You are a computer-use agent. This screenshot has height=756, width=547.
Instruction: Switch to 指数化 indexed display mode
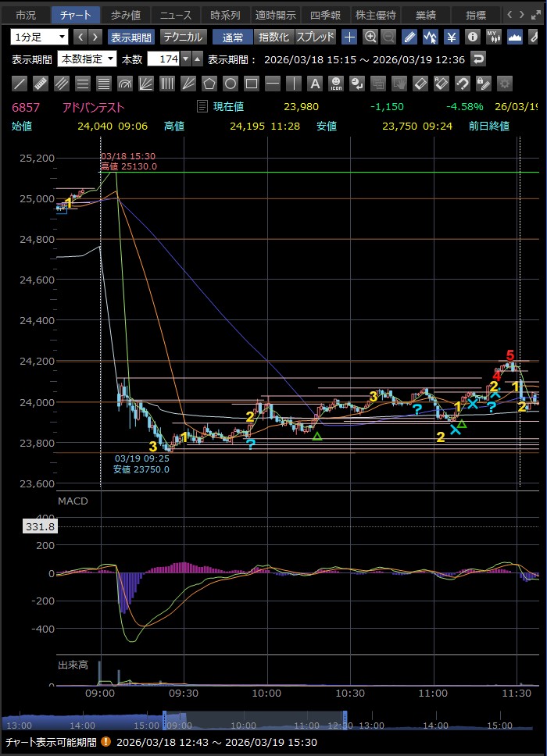(273, 37)
